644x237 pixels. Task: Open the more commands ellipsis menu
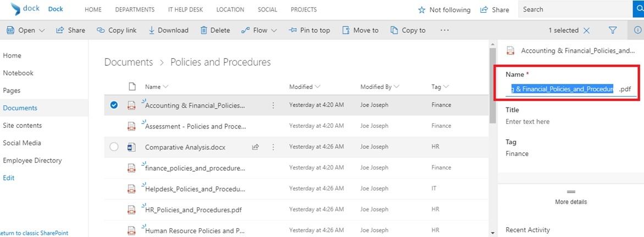pyautogui.click(x=445, y=31)
